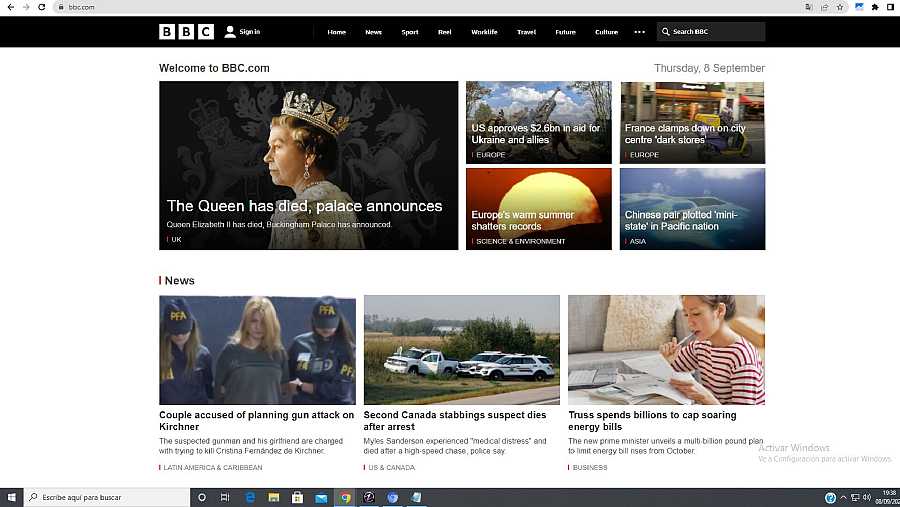Open the Chrome extensions puzzle icon

click(x=875, y=7)
